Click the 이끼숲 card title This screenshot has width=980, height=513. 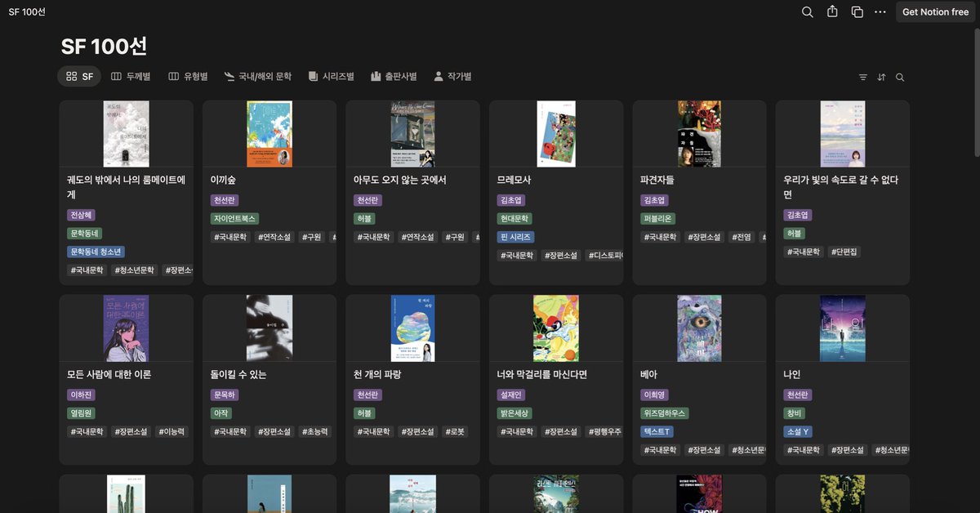click(223, 180)
